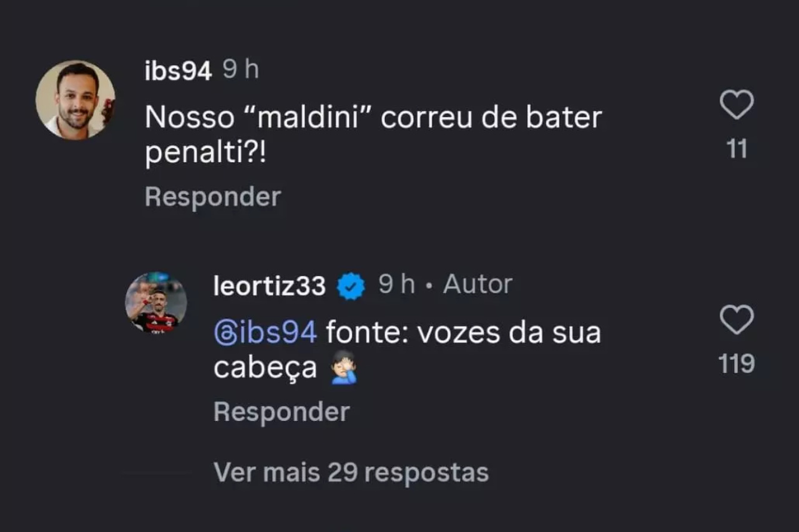Like ibs94's comment with the heart icon

[737, 105]
